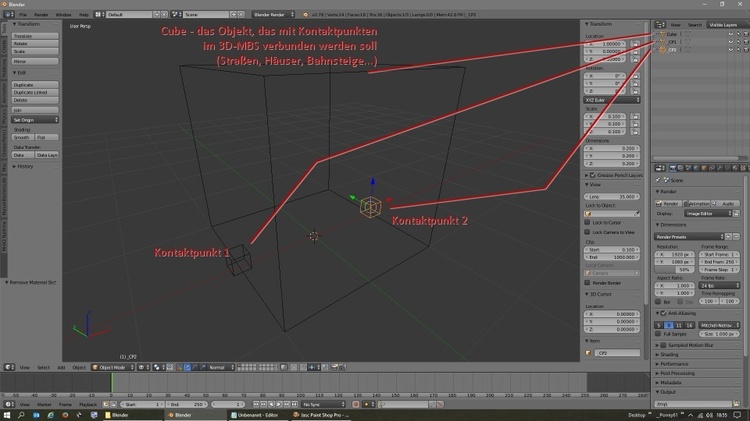Open the Render properties tab icon
Viewport: 750px width, 421px height.
tap(673, 168)
